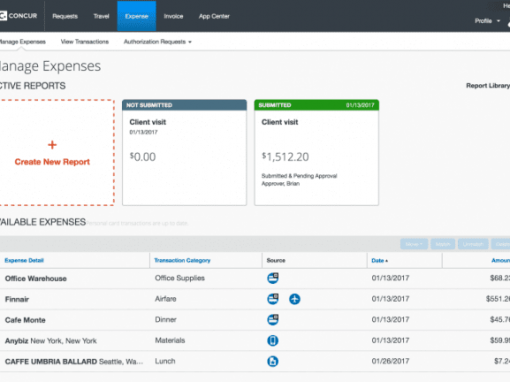Click the Materials category cell

click(170, 340)
